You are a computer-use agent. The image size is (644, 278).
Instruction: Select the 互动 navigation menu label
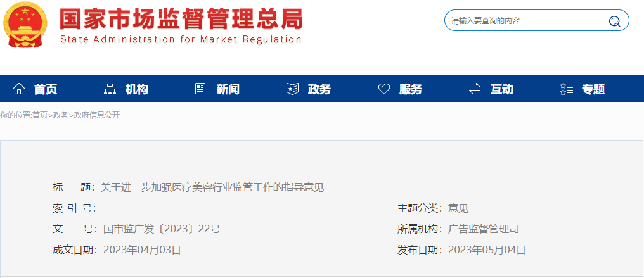point(502,89)
